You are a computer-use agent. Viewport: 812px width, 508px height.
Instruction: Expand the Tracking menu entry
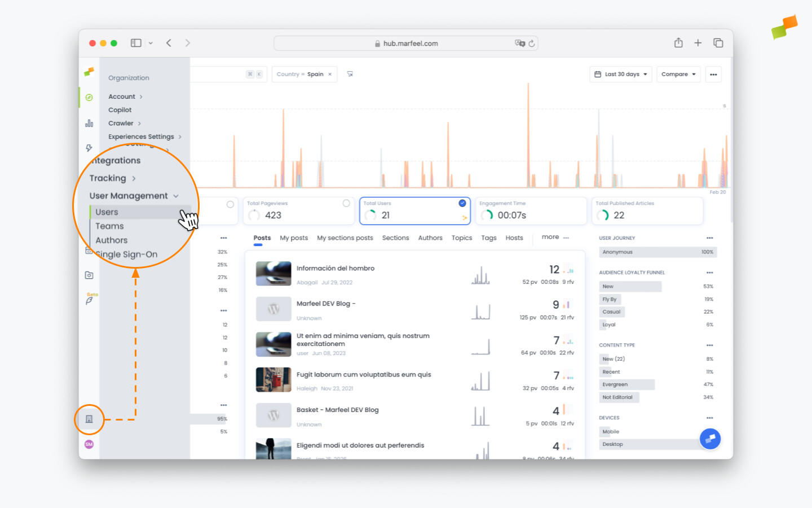(107, 178)
